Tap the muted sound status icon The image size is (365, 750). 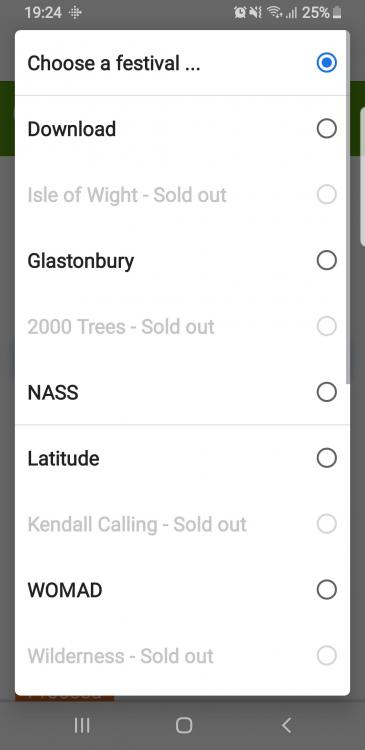tap(255, 13)
